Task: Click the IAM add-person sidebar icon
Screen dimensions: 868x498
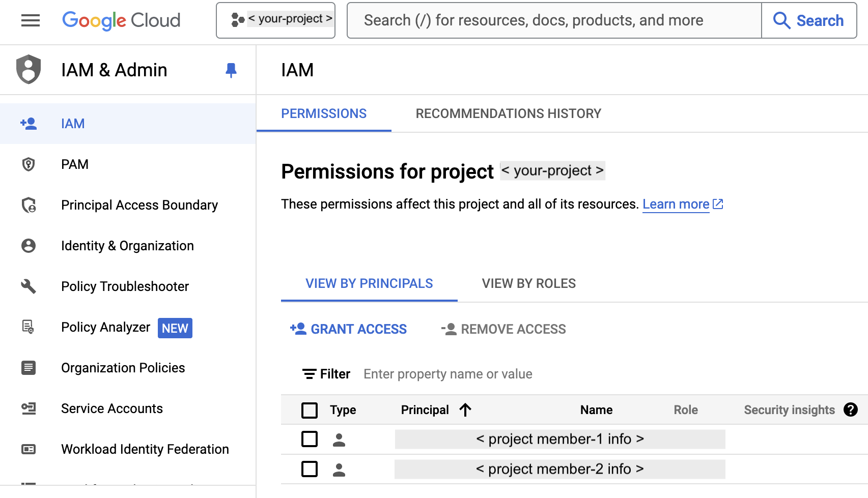Action: pos(29,124)
